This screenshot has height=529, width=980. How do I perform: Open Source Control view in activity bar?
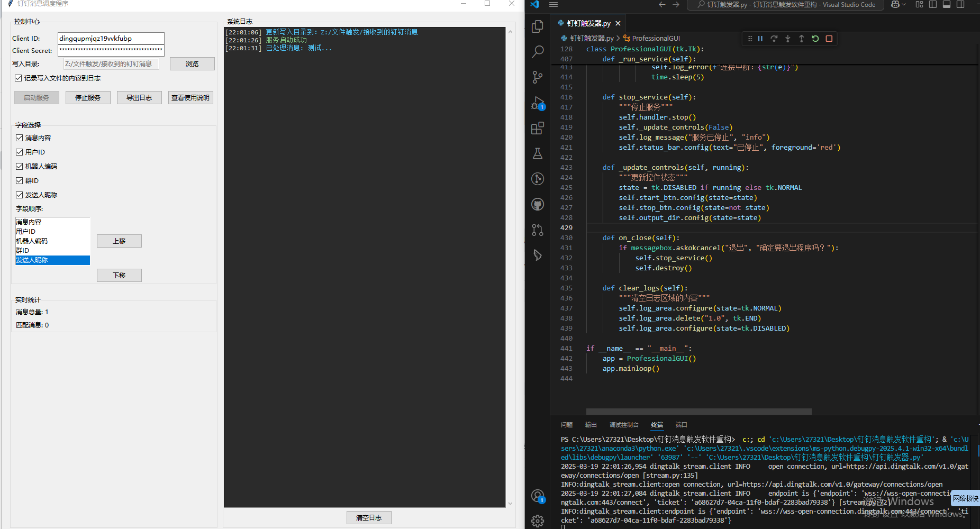538,77
